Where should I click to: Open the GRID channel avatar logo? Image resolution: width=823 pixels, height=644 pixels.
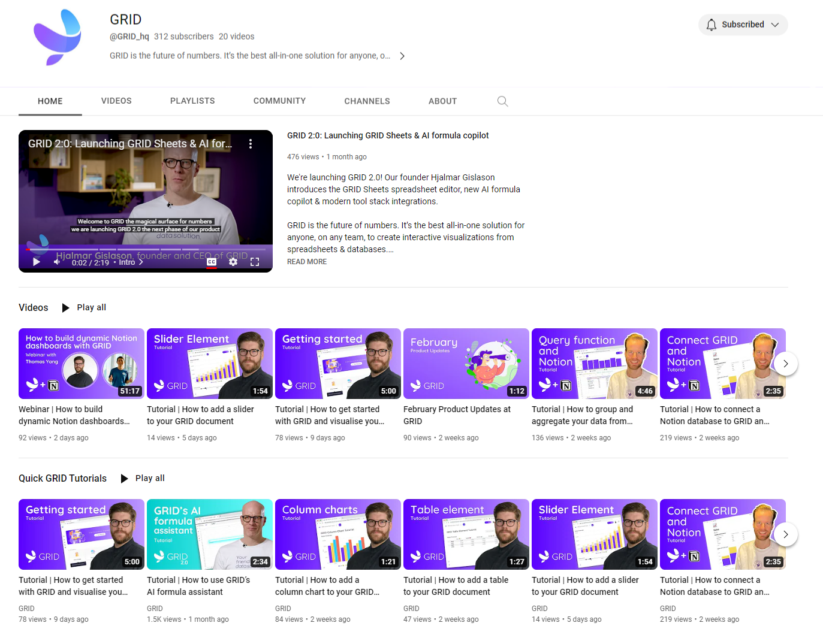(58, 37)
